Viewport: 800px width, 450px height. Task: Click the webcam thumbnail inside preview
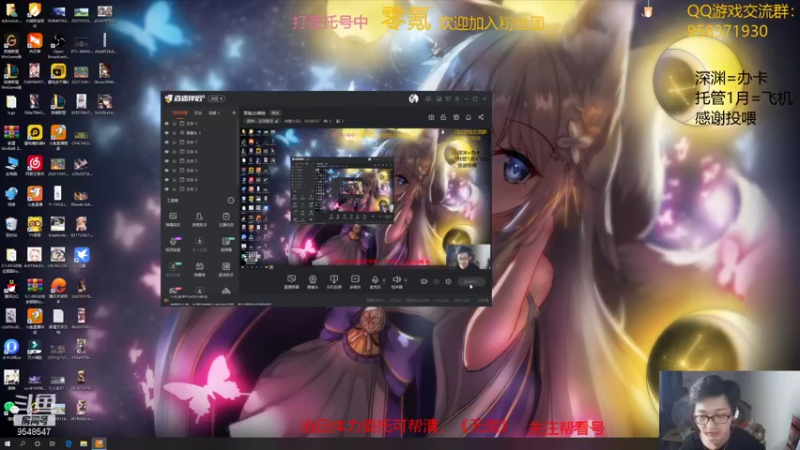coord(468,256)
